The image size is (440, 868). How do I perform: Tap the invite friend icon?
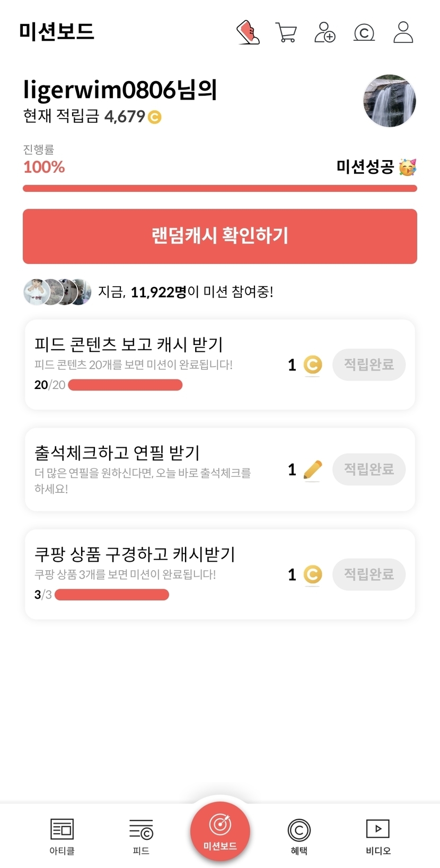(x=325, y=32)
